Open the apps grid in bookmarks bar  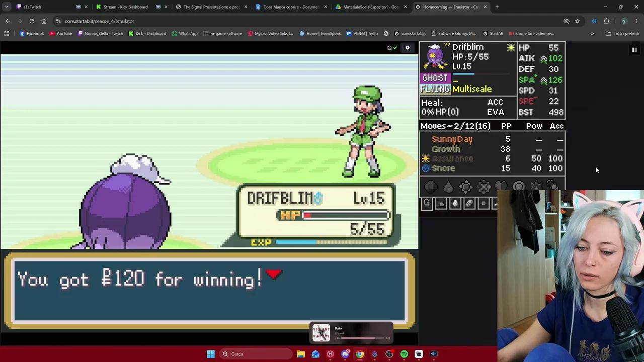pyautogui.click(x=7, y=34)
